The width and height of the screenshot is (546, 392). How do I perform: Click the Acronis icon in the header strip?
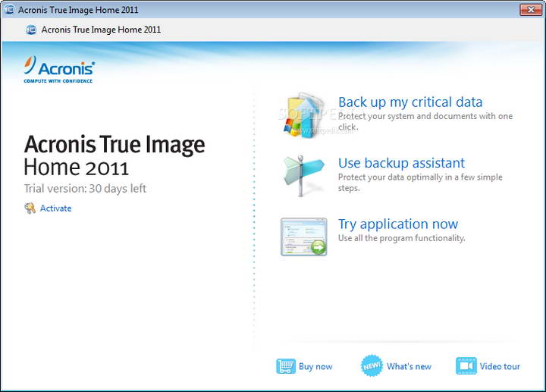click(31, 30)
